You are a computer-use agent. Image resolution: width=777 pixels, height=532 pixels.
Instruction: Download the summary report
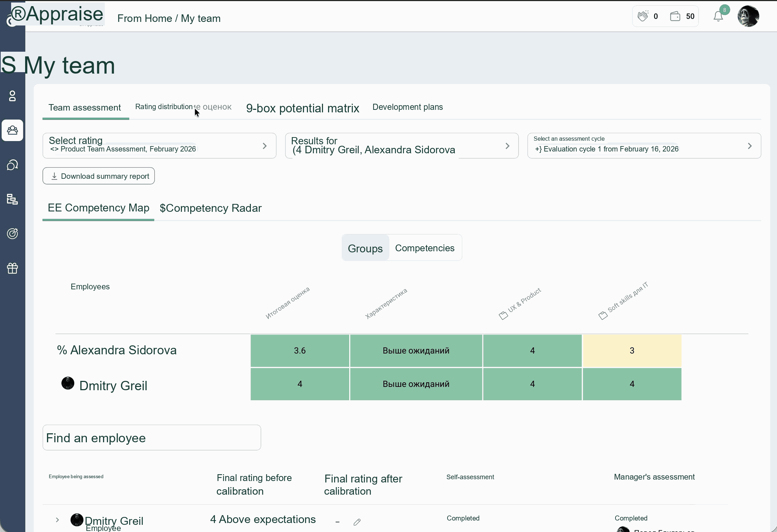pos(99,176)
